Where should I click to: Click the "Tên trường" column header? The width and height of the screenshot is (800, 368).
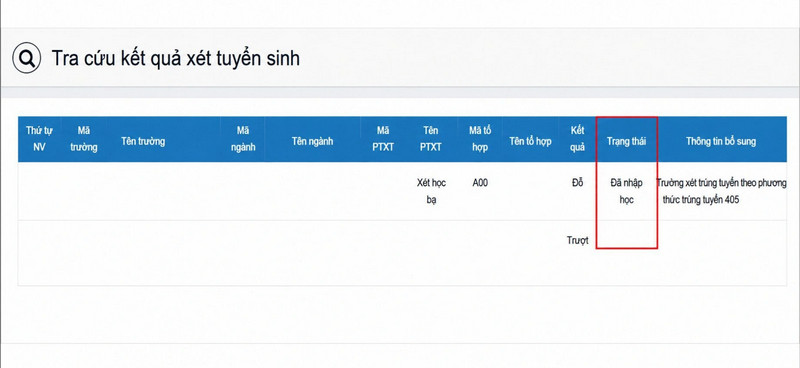143,141
